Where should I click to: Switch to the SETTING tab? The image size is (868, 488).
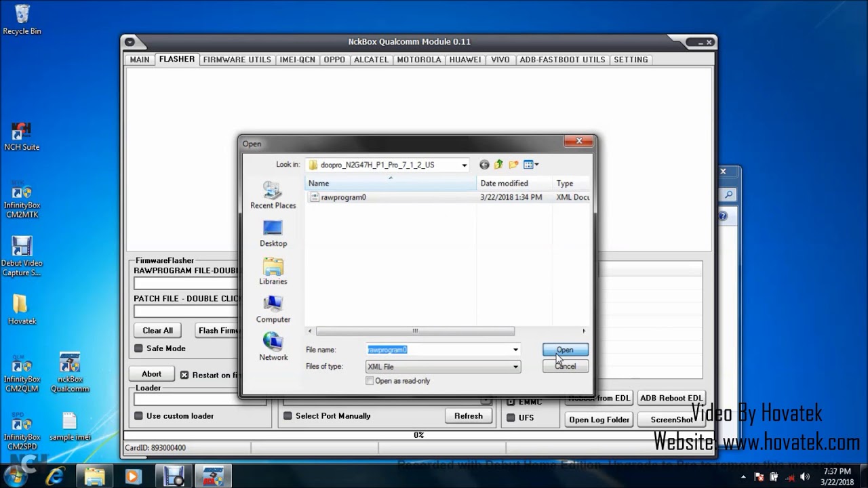(x=631, y=60)
